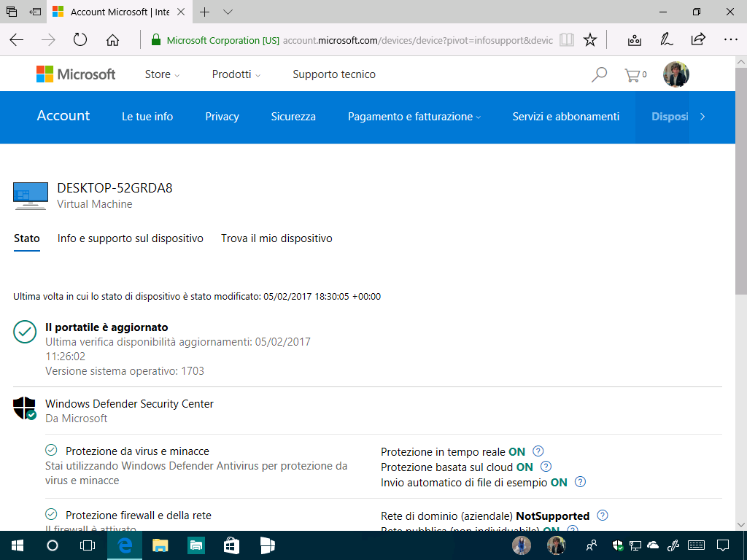Open Action Center notification icon
The width and height of the screenshot is (747, 560).
(x=723, y=545)
